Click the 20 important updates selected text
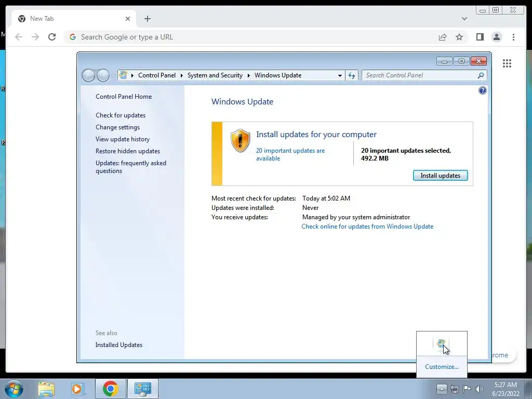Image resolution: width=532 pixels, height=399 pixels. pyautogui.click(x=406, y=154)
